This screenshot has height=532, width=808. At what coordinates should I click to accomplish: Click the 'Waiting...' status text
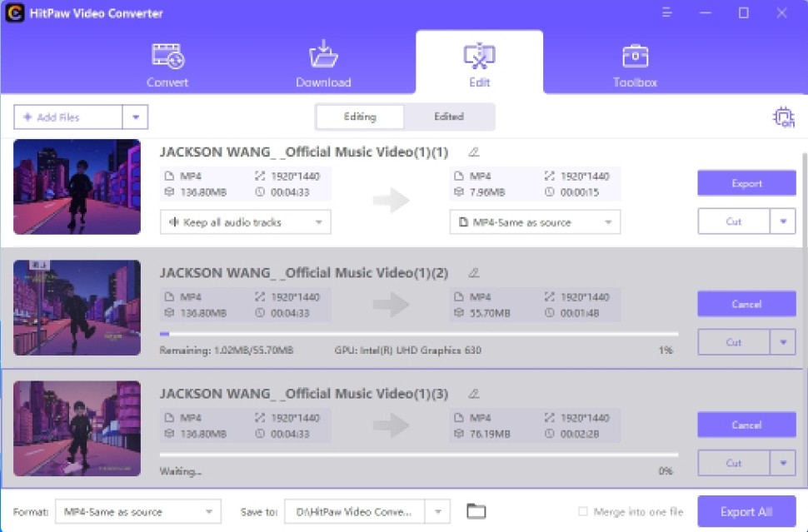(181, 471)
